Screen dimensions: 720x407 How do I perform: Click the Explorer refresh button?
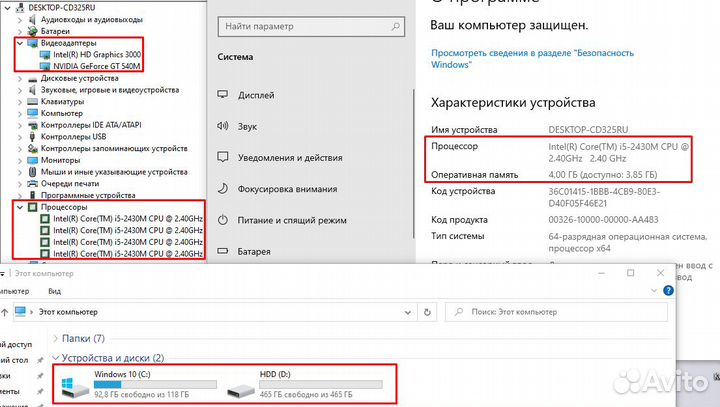[427, 312]
